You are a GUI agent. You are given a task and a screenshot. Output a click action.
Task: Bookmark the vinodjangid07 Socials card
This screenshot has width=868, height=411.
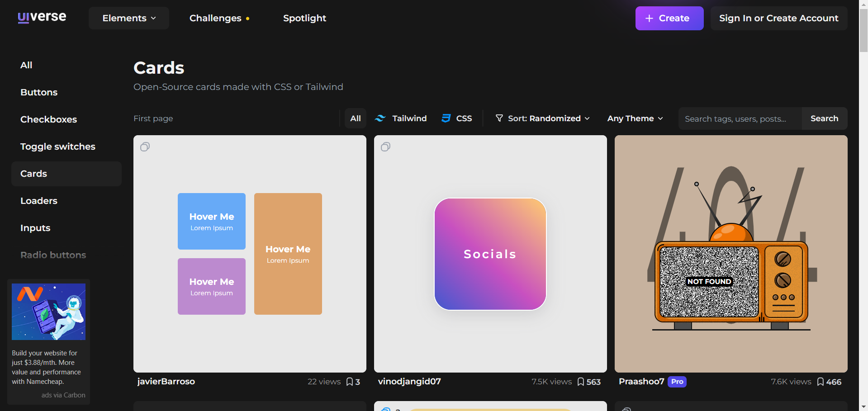pos(581,382)
